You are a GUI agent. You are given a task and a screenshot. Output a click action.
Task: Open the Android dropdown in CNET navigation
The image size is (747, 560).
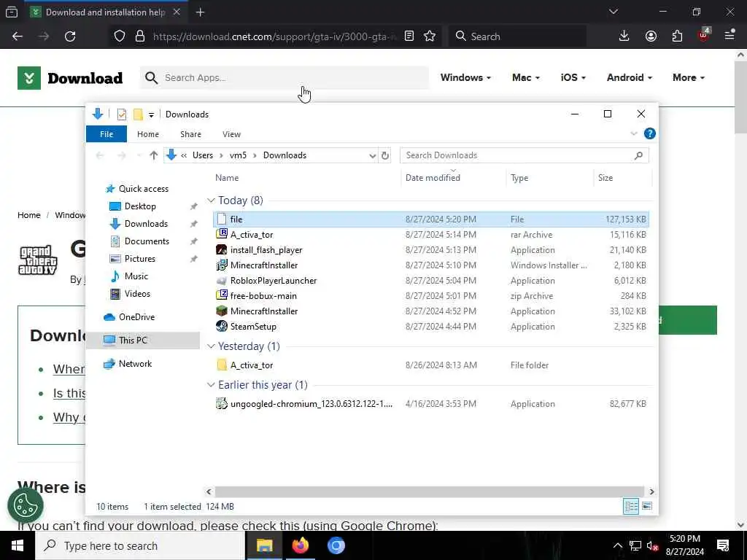[x=630, y=77]
